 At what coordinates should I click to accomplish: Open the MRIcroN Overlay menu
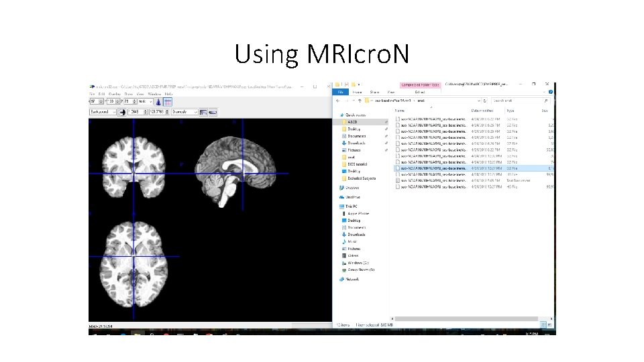pos(115,94)
